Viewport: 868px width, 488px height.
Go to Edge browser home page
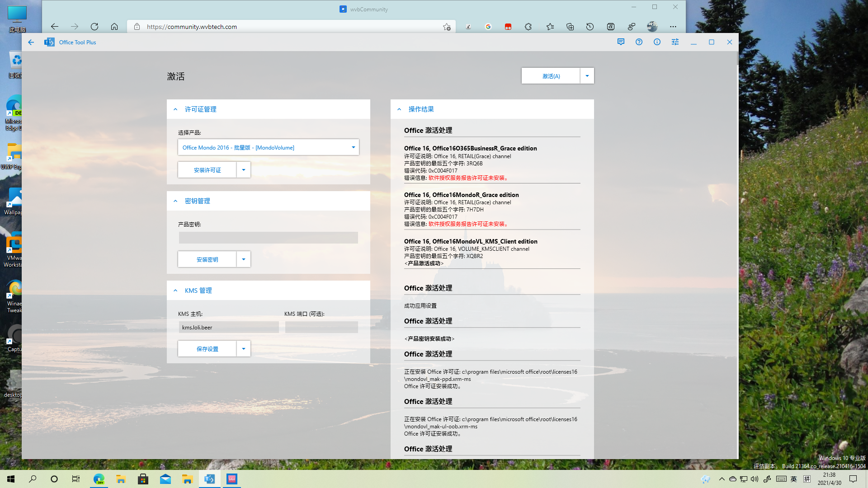114,27
